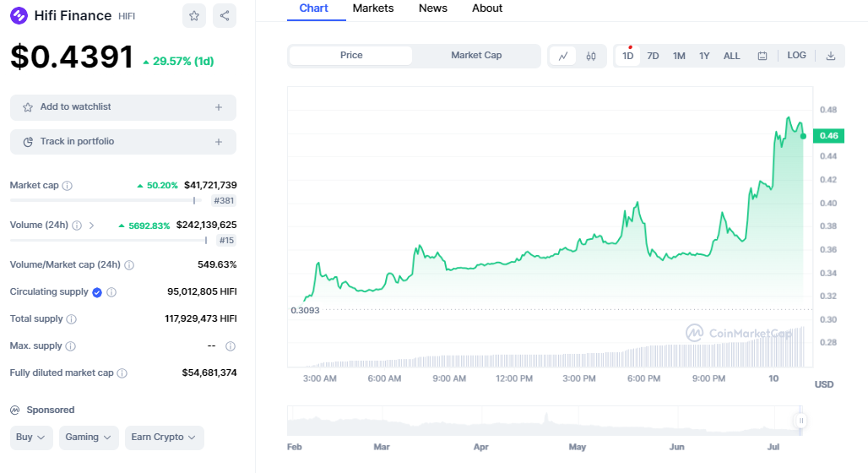The image size is (868, 473).
Task: Show Volume (24h) info icon
Action: pyautogui.click(x=77, y=226)
